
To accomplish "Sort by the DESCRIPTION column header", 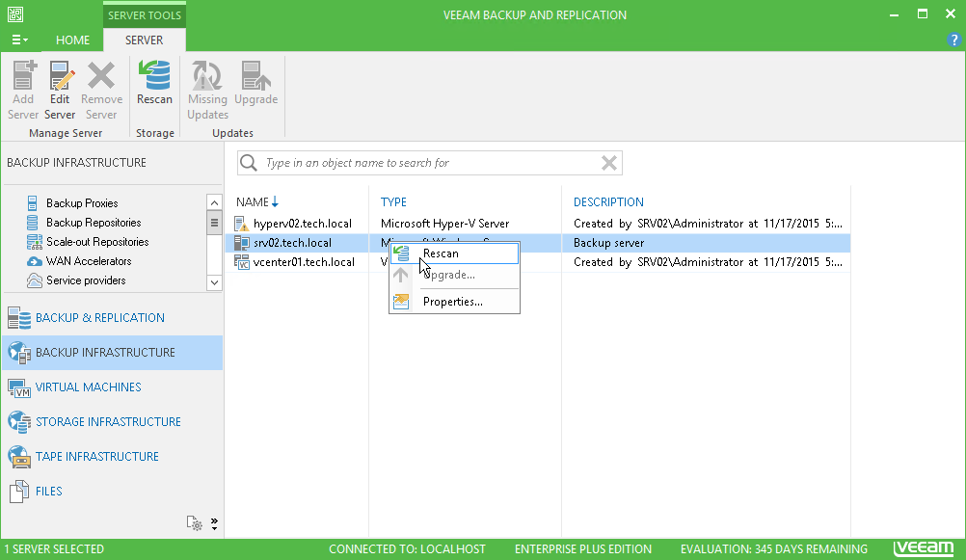I will 608,202.
